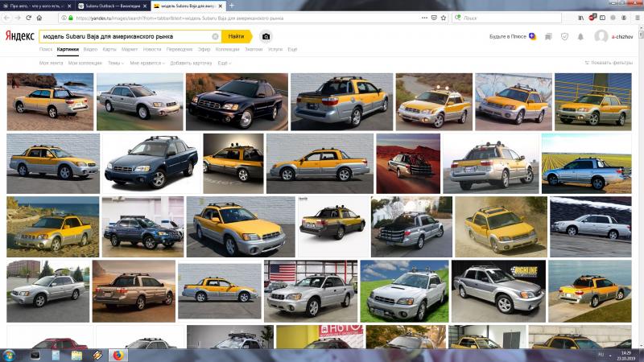Switch to the Subaru Outback Wikipedia tab

(x=112, y=6)
